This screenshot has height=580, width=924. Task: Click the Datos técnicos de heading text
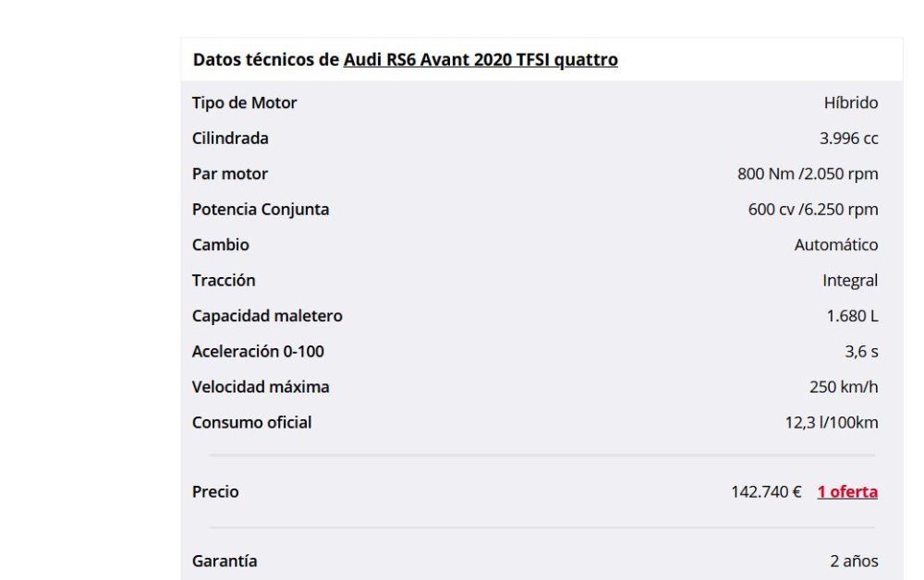click(x=266, y=59)
